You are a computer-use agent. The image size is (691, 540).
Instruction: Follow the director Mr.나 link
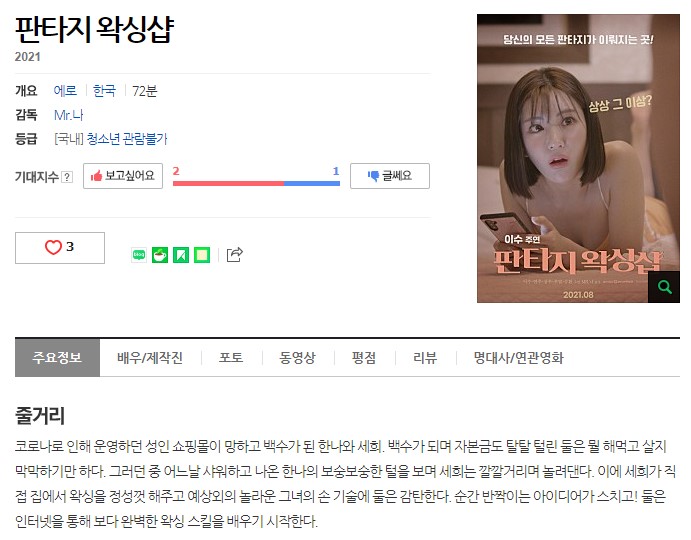tap(68, 115)
